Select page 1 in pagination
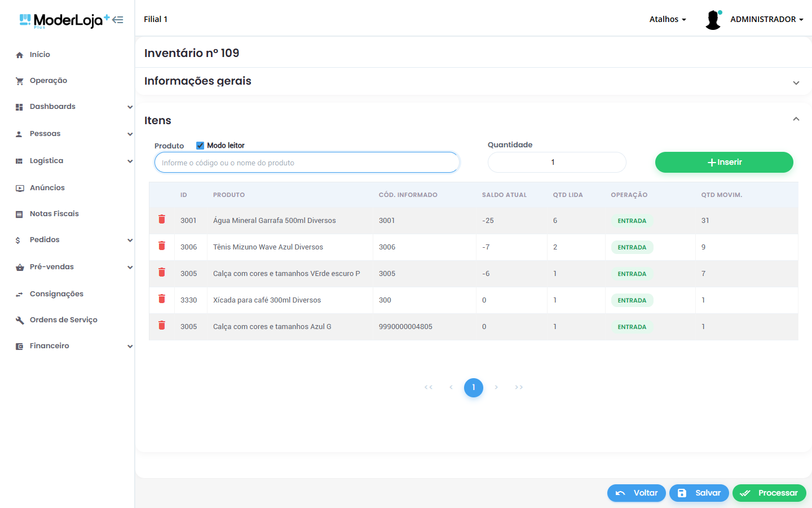Image resolution: width=812 pixels, height=508 pixels. tap(474, 388)
